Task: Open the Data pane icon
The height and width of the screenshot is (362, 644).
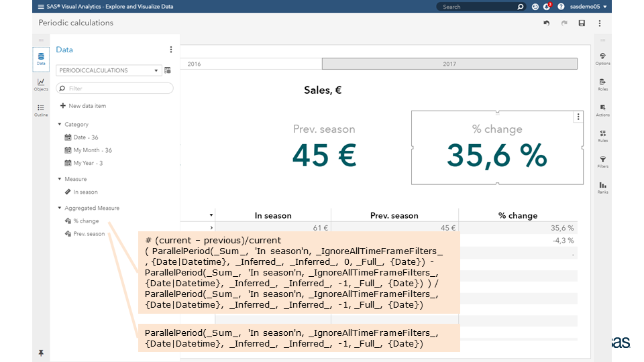Action: click(x=41, y=58)
